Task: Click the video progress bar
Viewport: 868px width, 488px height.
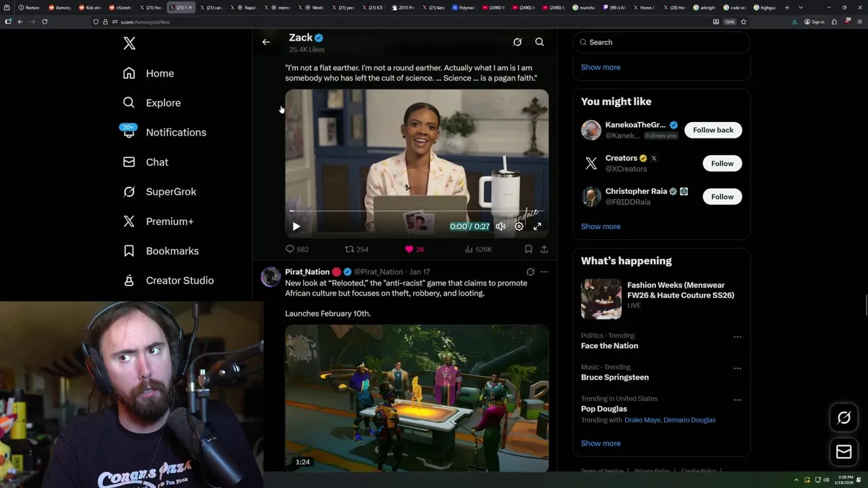Action: pos(416,212)
